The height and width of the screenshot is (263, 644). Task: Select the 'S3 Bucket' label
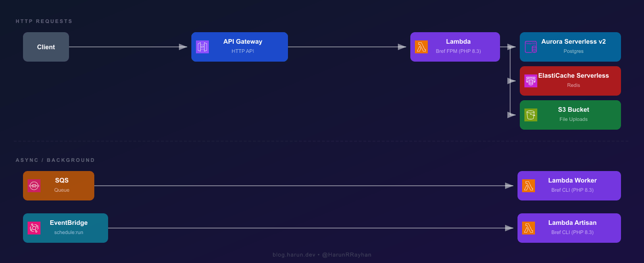(574, 109)
